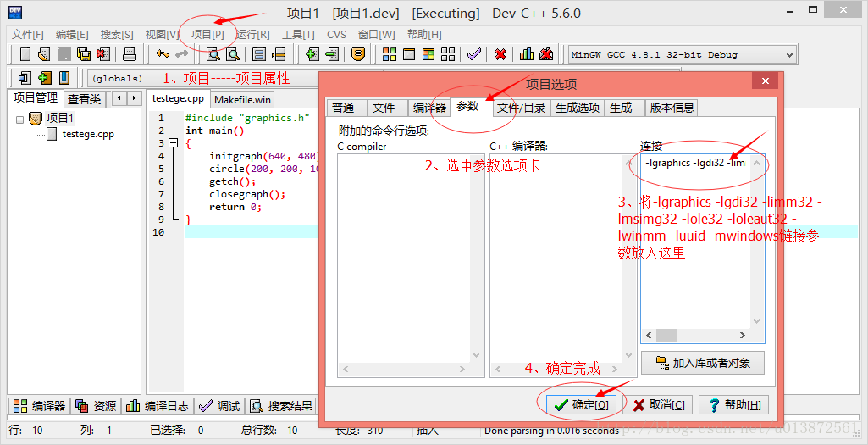The image size is (868, 445).
Task: Open the Project options shield icon
Action: (x=359, y=53)
